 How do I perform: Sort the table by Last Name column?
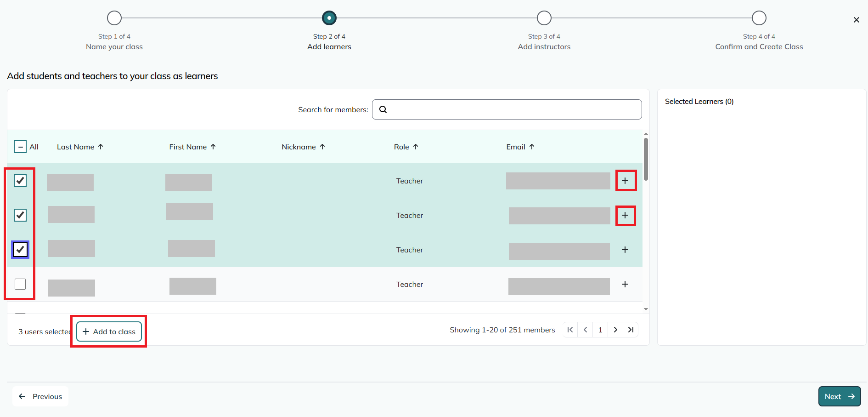[80, 147]
